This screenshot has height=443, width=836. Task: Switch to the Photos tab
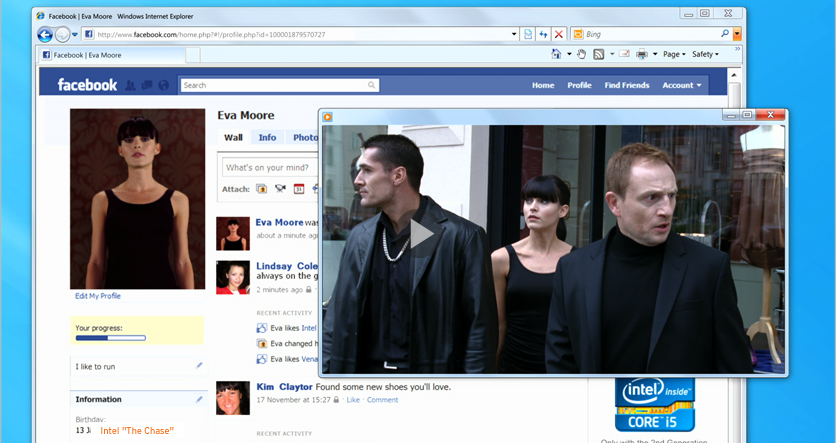(304, 138)
